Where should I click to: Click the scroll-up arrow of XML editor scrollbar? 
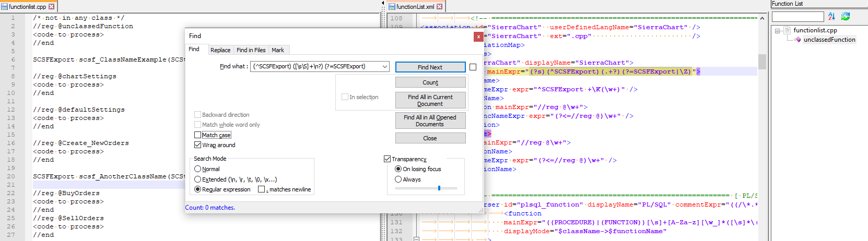pyautogui.click(x=762, y=18)
